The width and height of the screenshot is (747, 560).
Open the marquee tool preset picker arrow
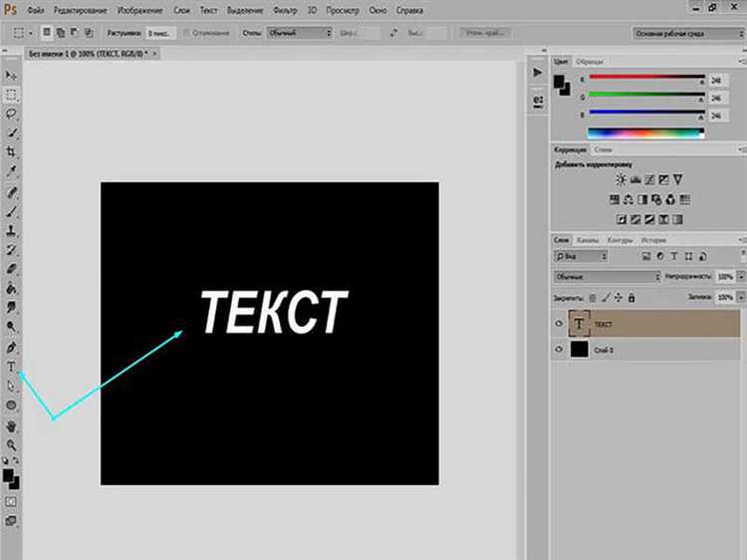click(x=31, y=33)
